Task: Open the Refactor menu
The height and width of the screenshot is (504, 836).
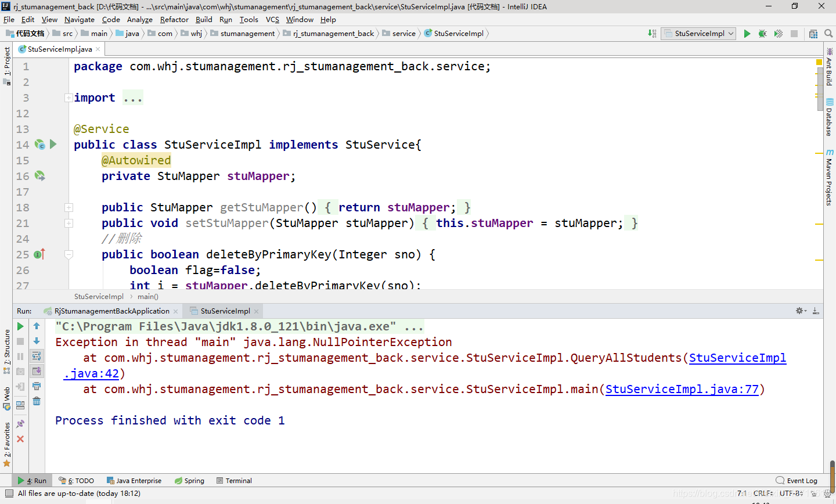Action: click(x=174, y=19)
